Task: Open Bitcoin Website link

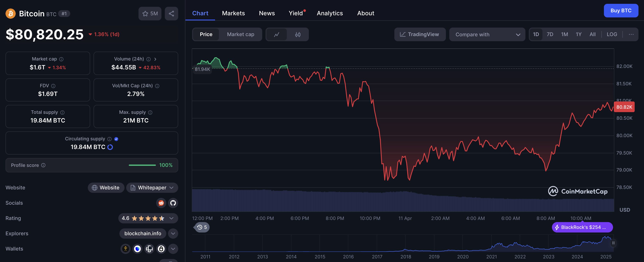Action: coord(106,188)
